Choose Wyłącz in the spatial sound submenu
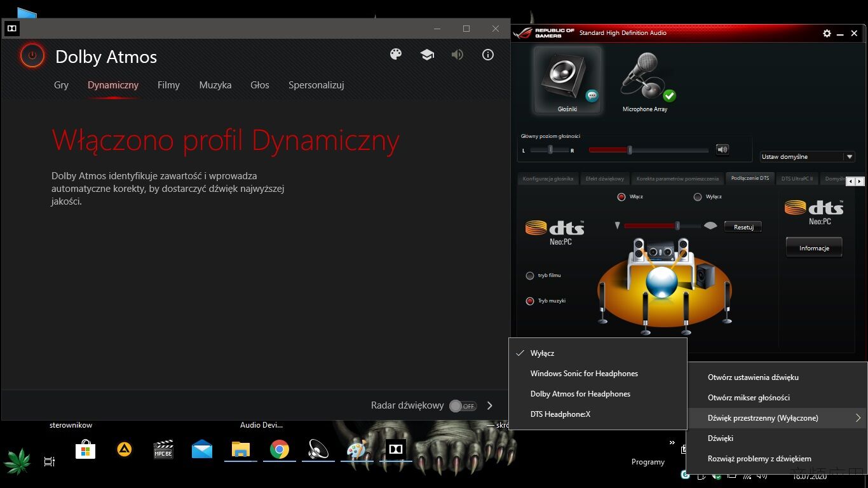This screenshot has height=488, width=868. [x=598, y=353]
